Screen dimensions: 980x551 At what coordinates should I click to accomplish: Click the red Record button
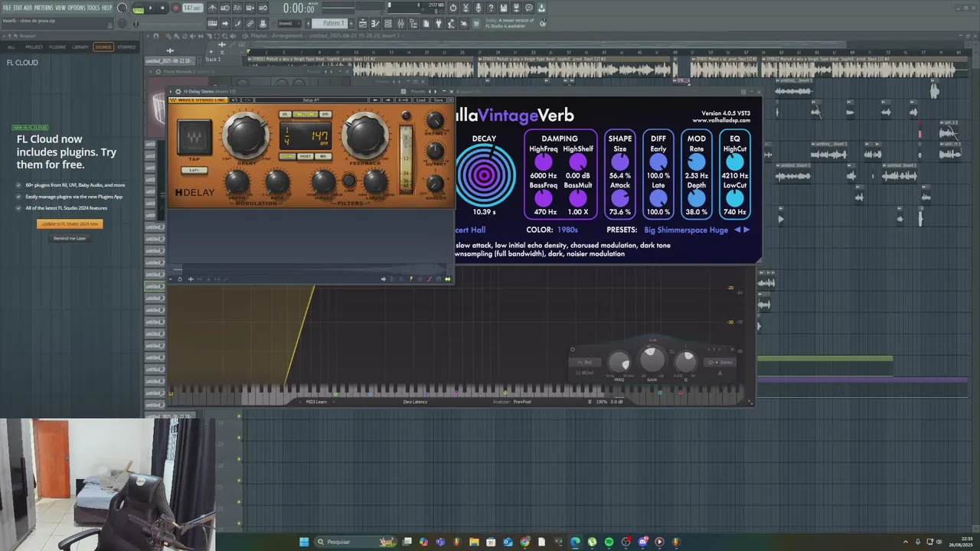[175, 8]
